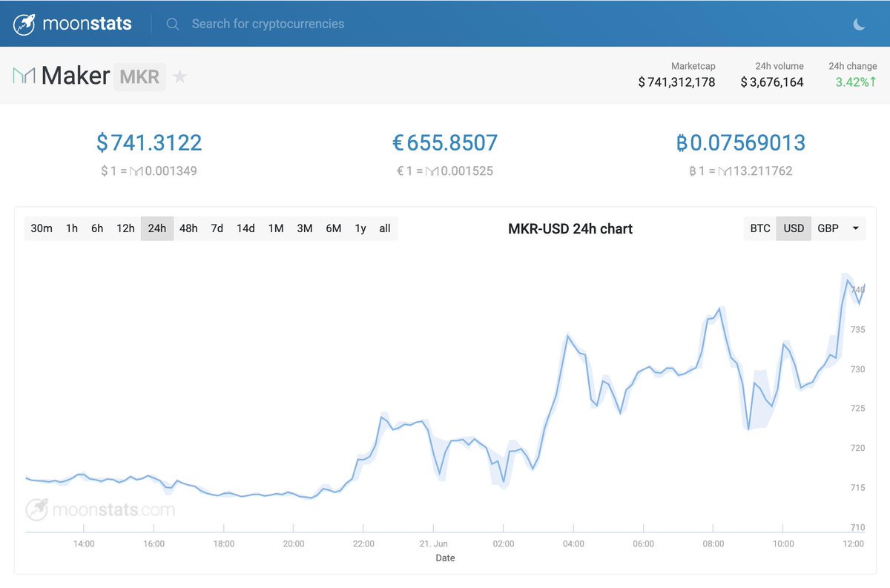Switch chart currency to USD
Viewport: 890px width, 588px height.
pos(794,228)
